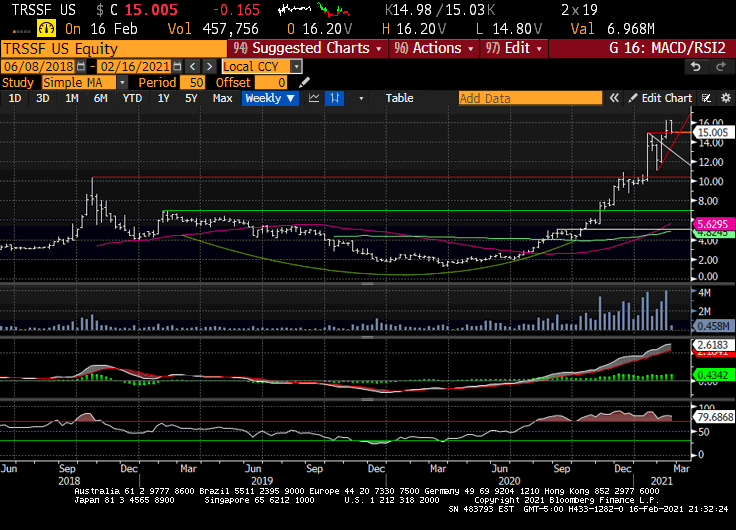Click the divider handle between volume and MACD panes

point(368,337)
